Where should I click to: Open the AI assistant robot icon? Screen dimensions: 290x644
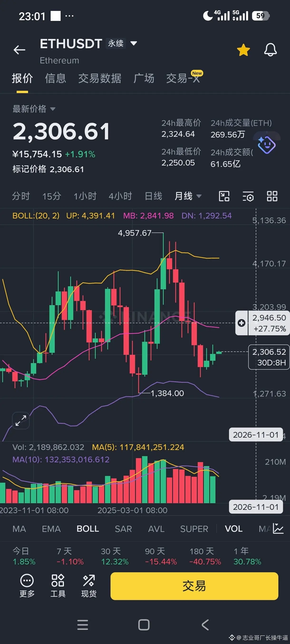(266, 145)
